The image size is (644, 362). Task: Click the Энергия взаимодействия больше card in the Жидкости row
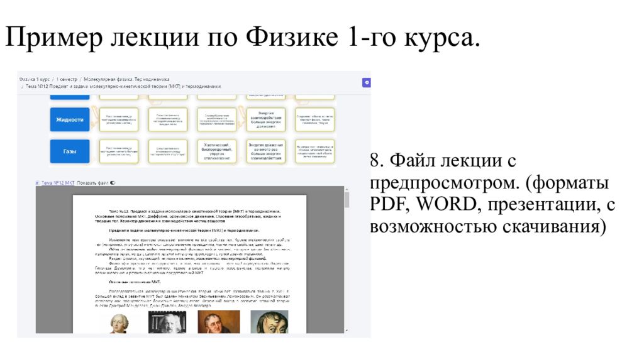[x=266, y=119]
